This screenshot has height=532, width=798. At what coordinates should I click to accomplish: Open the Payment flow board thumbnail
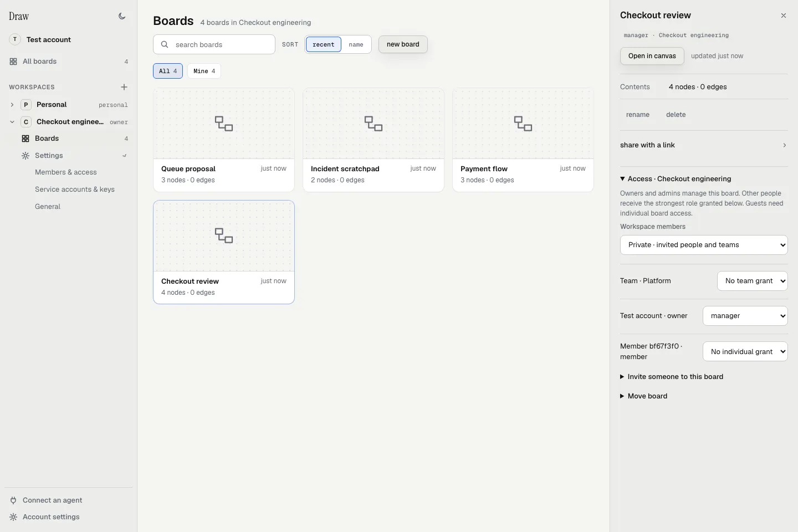click(x=523, y=124)
